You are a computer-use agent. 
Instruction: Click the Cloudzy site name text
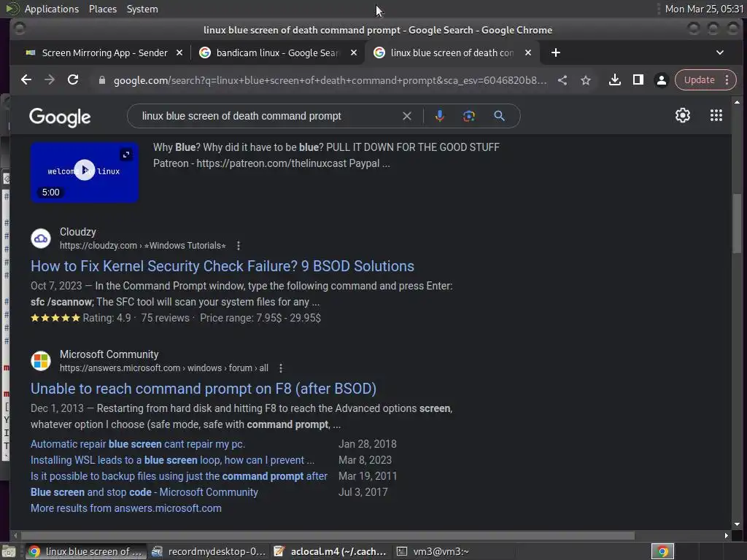[77, 232]
